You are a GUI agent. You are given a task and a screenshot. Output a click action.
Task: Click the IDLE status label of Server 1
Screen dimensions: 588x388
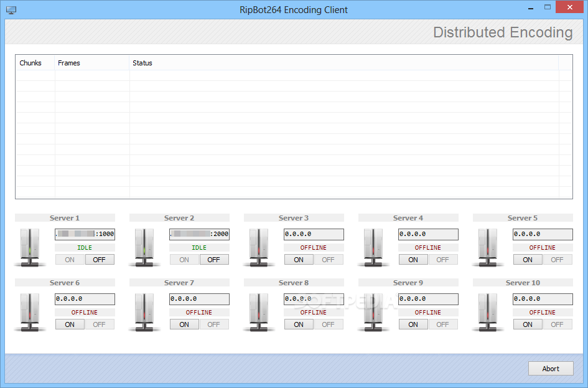click(x=85, y=248)
